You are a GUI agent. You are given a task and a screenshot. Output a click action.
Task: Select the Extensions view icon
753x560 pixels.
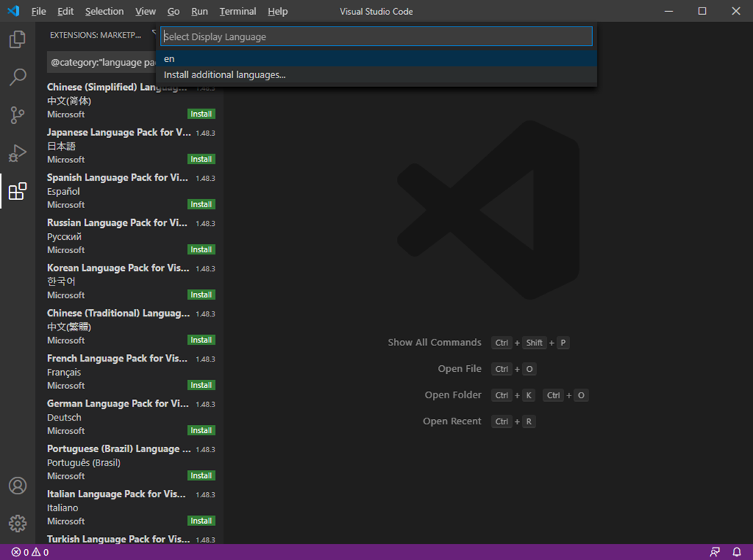click(x=17, y=191)
